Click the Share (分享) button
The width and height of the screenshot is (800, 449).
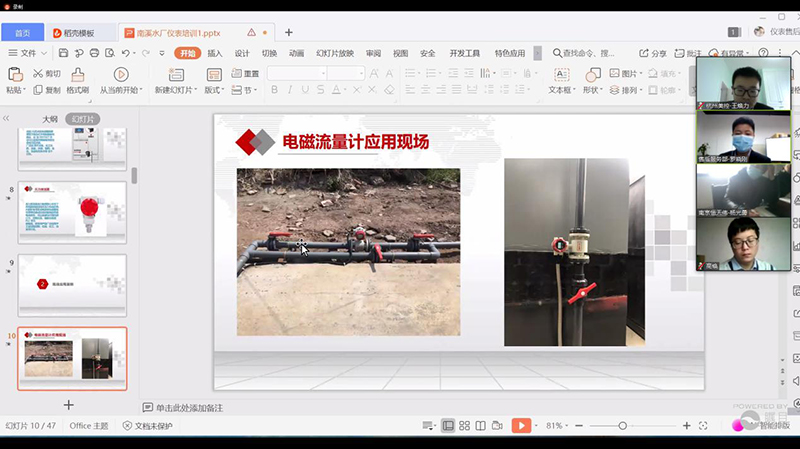[653, 53]
